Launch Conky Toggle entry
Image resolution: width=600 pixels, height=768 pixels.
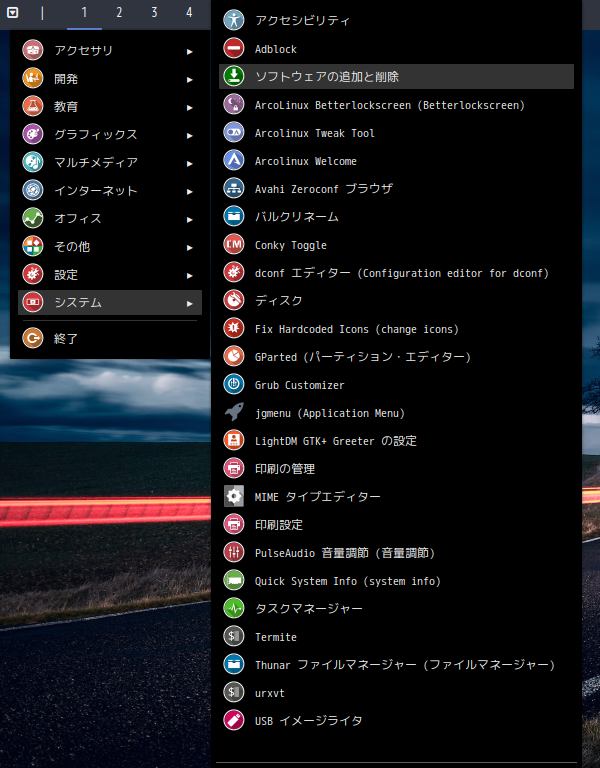(396, 244)
